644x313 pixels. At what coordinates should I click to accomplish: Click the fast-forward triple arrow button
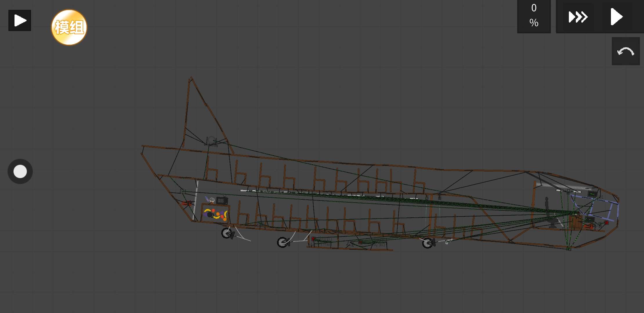(x=578, y=17)
